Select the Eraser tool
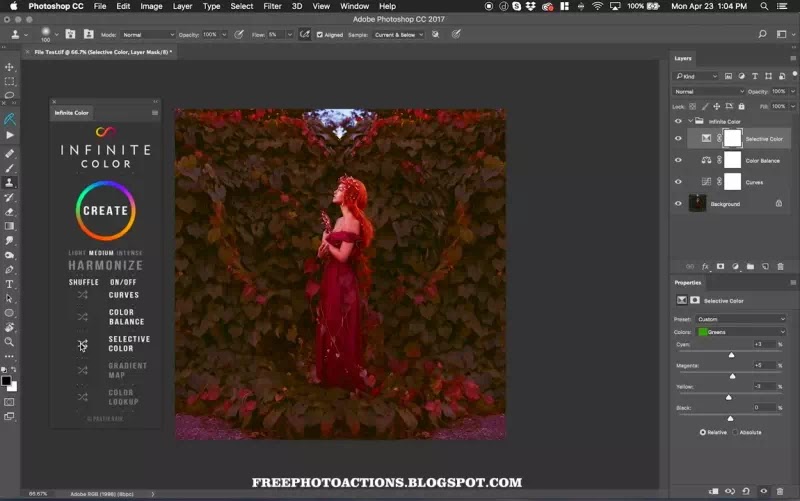Screen dimensions: 800x501 [9, 212]
